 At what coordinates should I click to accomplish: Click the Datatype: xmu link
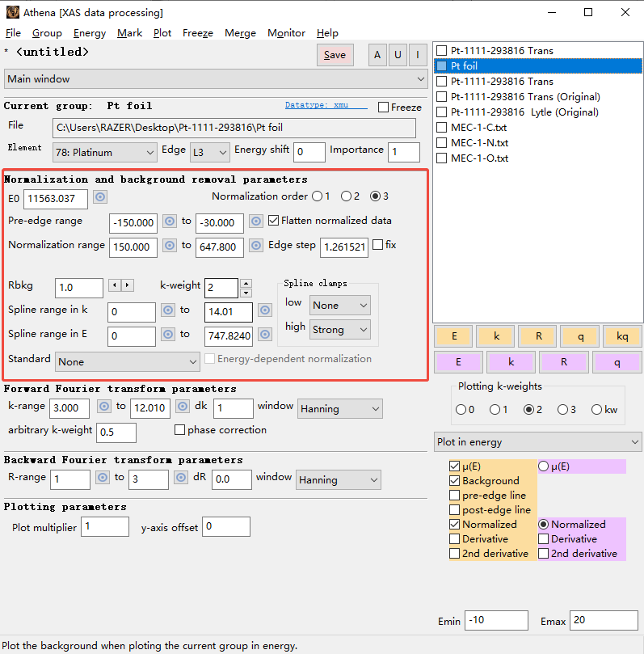click(326, 105)
